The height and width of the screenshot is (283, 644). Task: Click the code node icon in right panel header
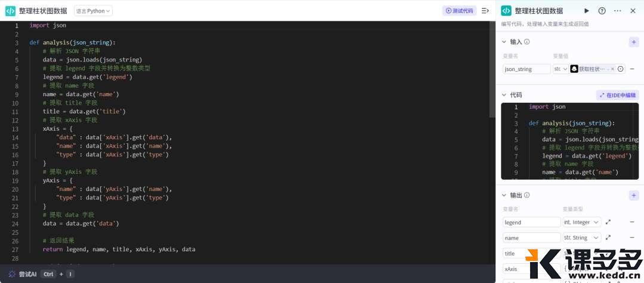tap(506, 11)
